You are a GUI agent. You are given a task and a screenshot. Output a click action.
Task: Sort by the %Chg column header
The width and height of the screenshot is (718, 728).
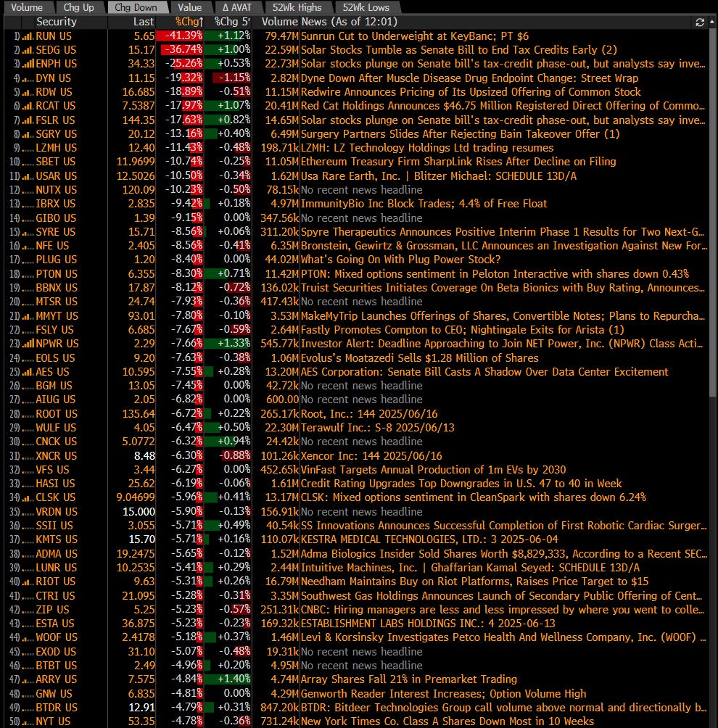coord(189,22)
